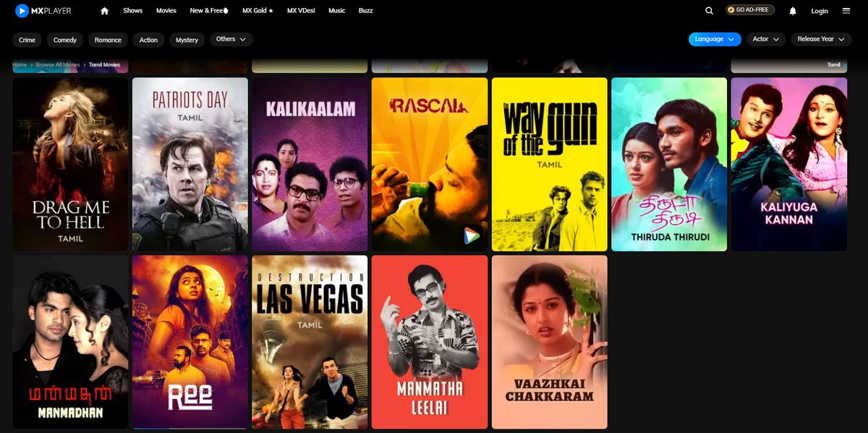The width and height of the screenshot is (868, 433).
Task: Open the Kalikaalam movie poster
Action: pos(310,164)
